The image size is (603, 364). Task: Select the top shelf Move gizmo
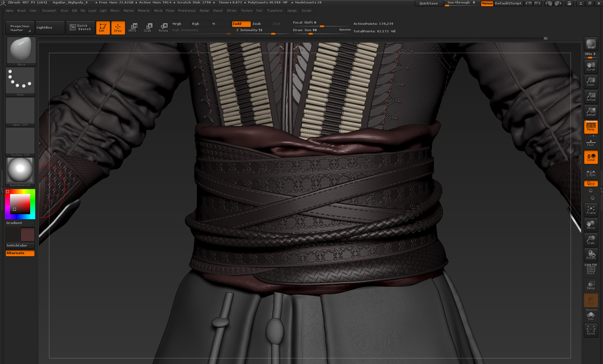[x=133, y=28]
